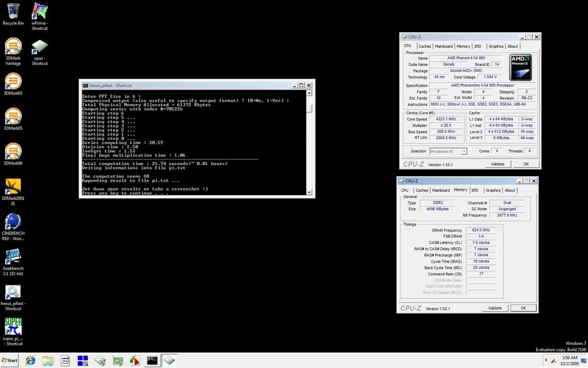Click the blue squares taskbar icon
This screenshot has width=588, height=368.
[x=83, y=361]
